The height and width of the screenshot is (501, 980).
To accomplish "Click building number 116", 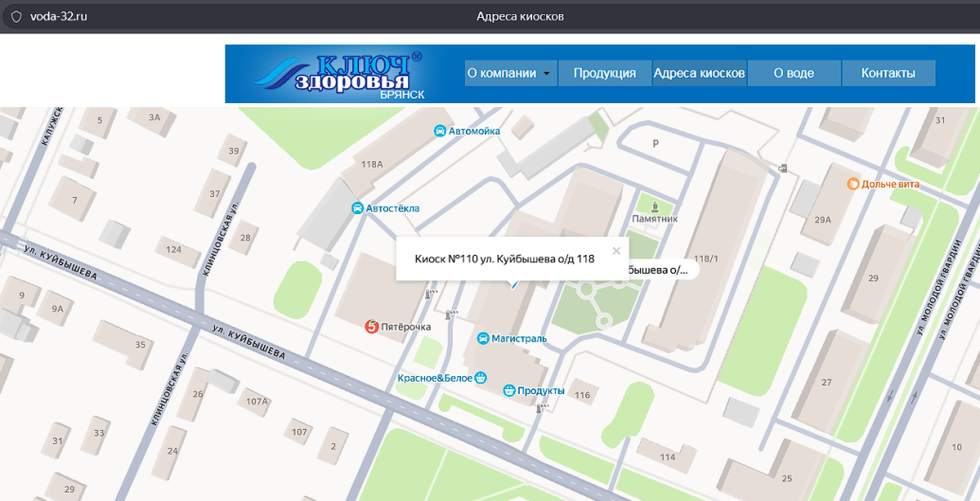I will point(582,395).
